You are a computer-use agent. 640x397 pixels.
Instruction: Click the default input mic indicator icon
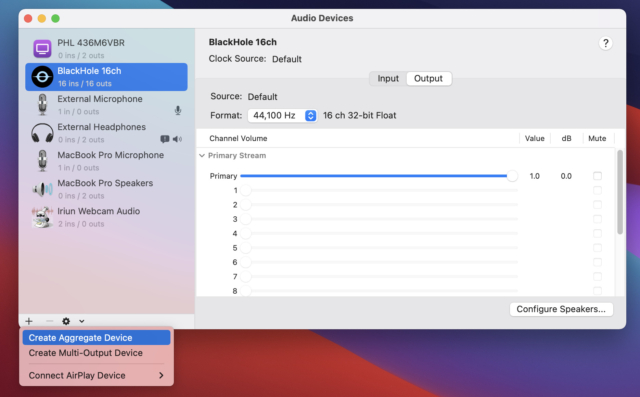click(178, 111)
